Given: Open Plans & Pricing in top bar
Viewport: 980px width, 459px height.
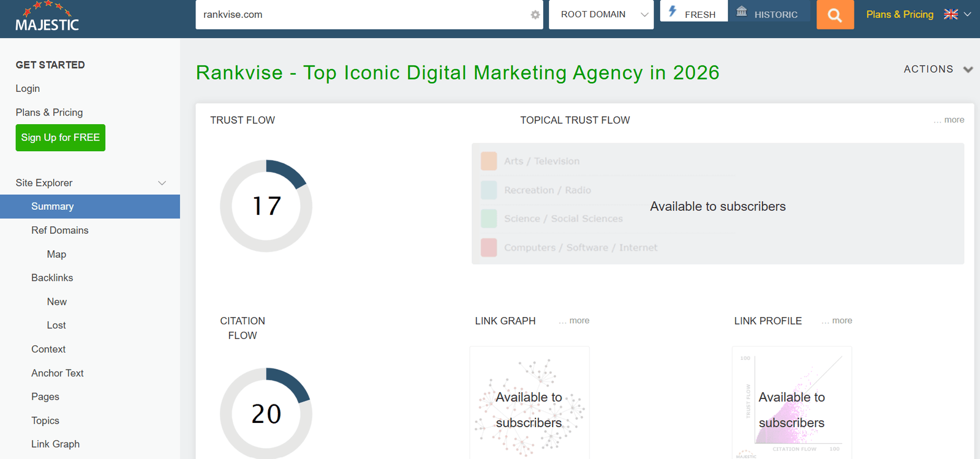Looking at the screenshot, I should [900, 14].
